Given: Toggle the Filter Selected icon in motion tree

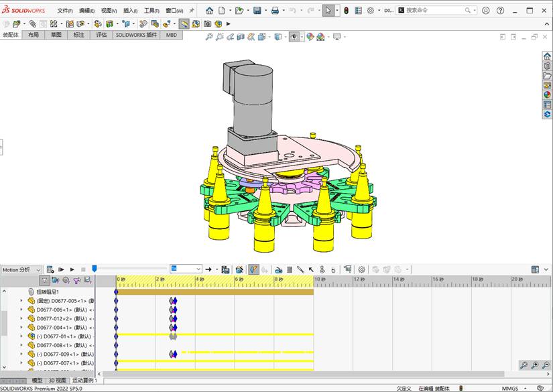Looking at the screenshot, I should pyautogui.click(x=77, y=281).
